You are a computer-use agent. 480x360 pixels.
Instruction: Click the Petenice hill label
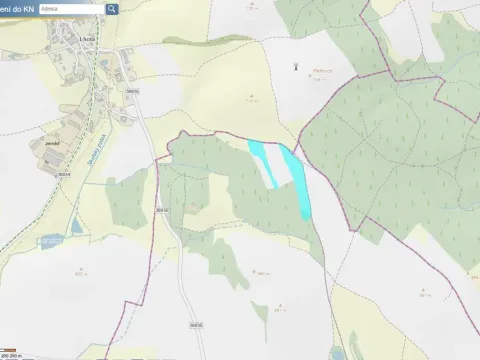click(322, 71)
